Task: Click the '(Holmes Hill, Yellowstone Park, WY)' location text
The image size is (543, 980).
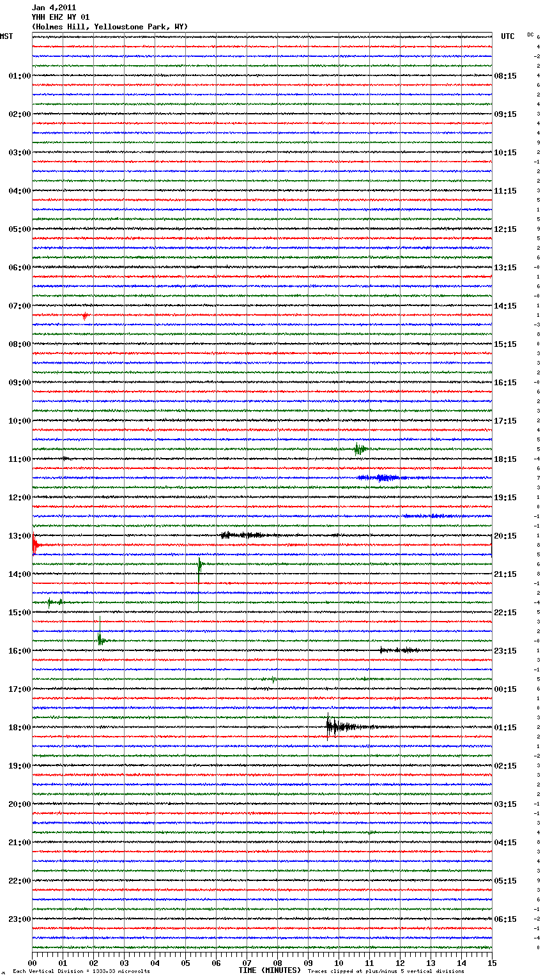Action: pos(110,27)
